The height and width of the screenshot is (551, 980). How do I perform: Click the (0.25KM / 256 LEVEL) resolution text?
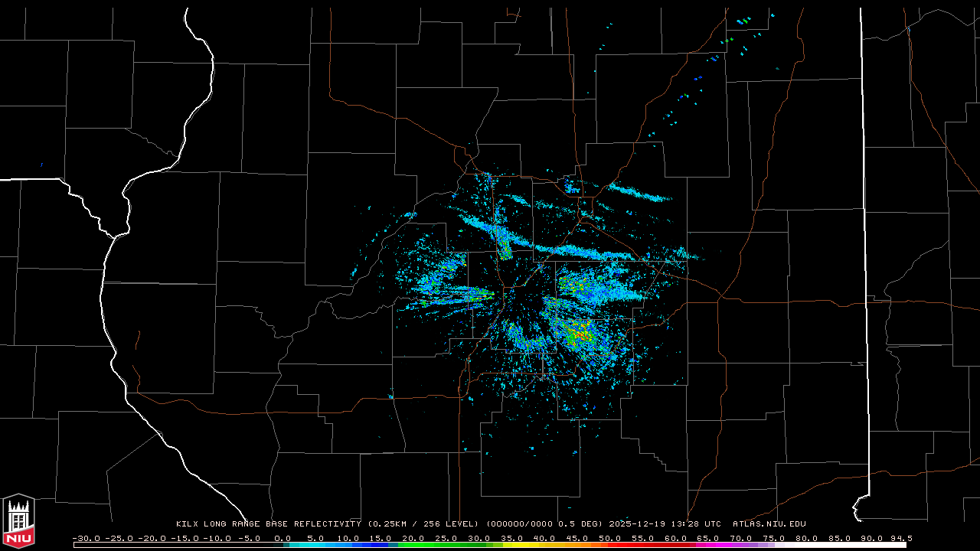(x=423, y=524)
